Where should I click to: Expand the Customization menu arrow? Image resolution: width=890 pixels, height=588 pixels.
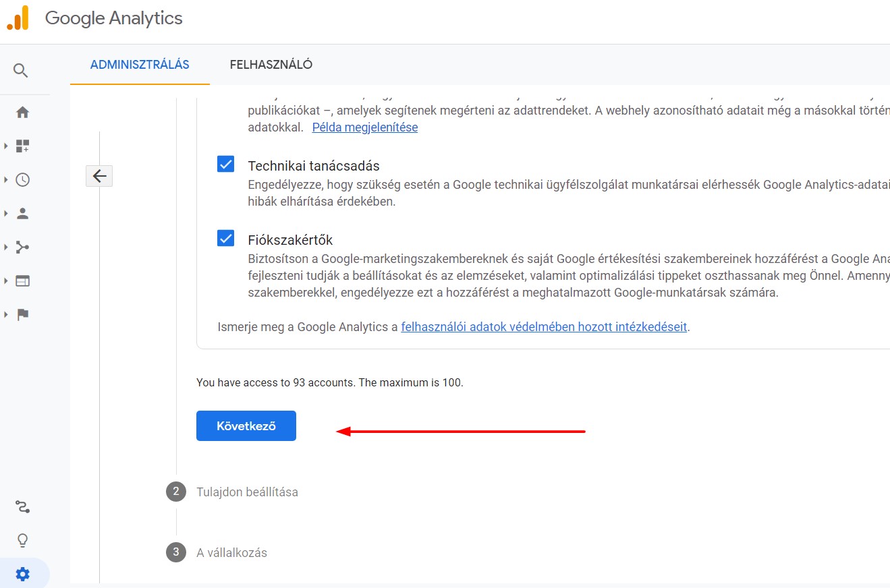pyautogui.click(x=5, y=146)
